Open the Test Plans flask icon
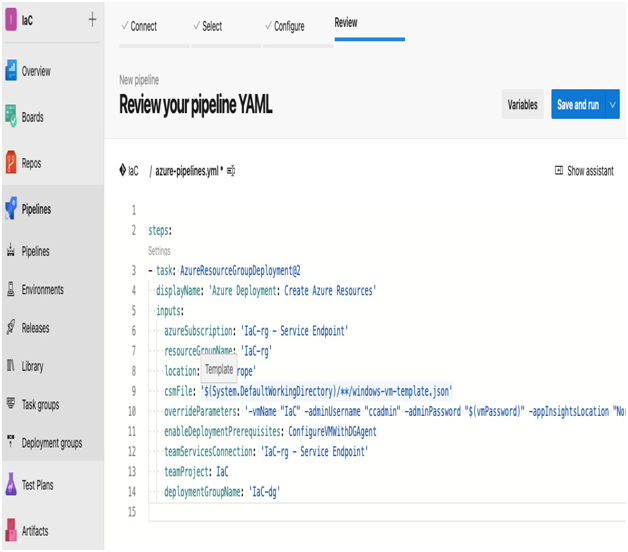Screen dimensions: 628x552 (11, 484)
